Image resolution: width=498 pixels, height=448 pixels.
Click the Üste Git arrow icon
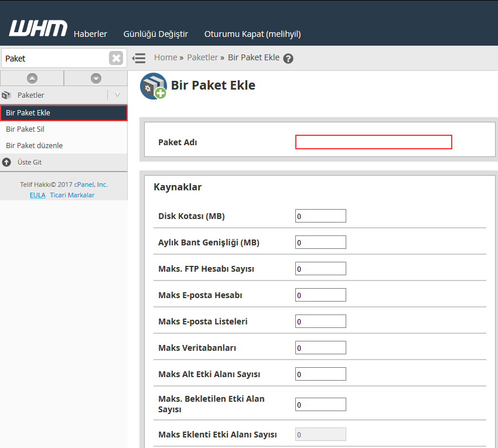(x=6, y=162)
